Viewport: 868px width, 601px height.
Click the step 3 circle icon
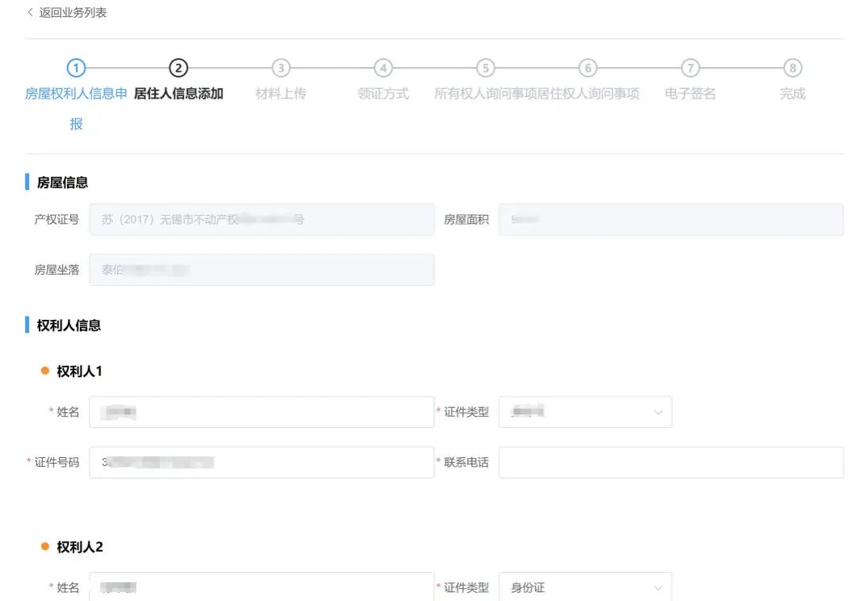tap(280, 69)
